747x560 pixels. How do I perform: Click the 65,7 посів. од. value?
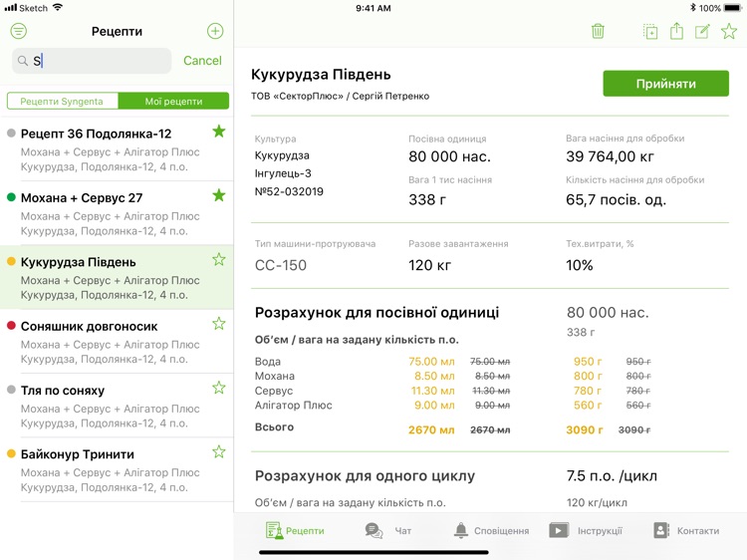click(616, 199)
